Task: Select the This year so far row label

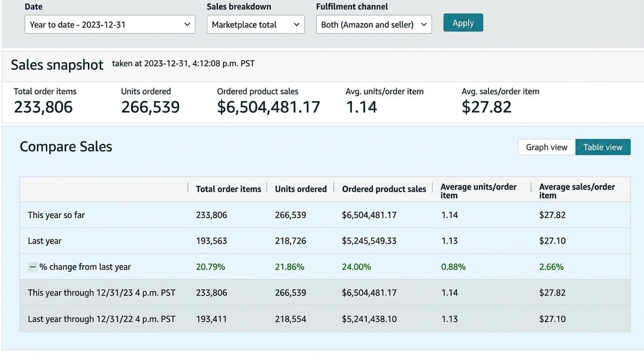Action: tap(56, 215)
